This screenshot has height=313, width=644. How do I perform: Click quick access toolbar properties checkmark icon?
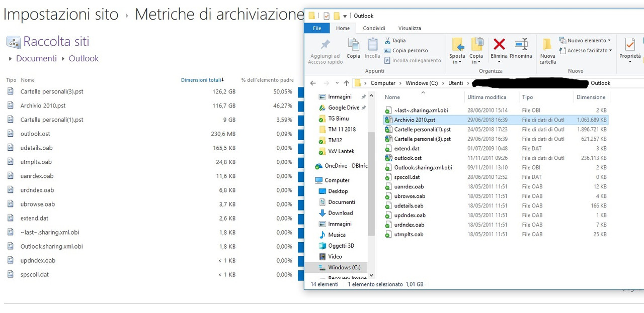326,16
